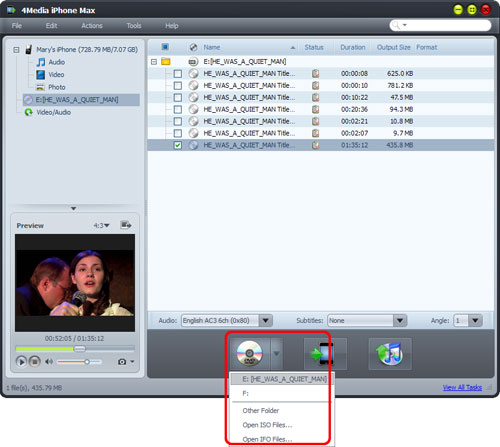Viewport: 500px width, 447px height.
Task: Open the Actions menu
Action: tap(92, 26)
